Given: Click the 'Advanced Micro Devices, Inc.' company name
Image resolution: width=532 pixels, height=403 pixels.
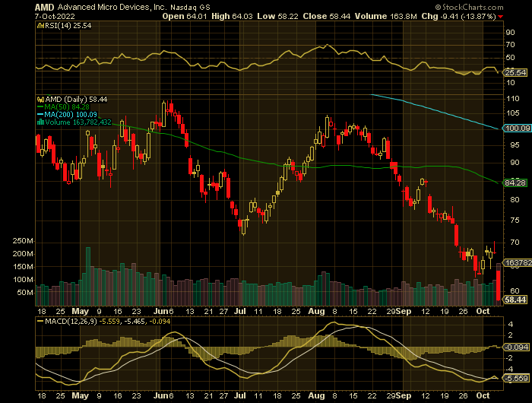Looking at the screenshot, I should (112, 7).
